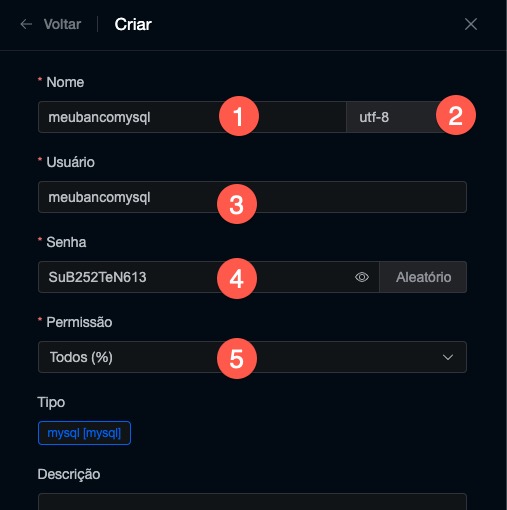This screenshot has height=510, width=507.
Task: Click the Nome field containing meubancomysql
Action: (192, 117)
